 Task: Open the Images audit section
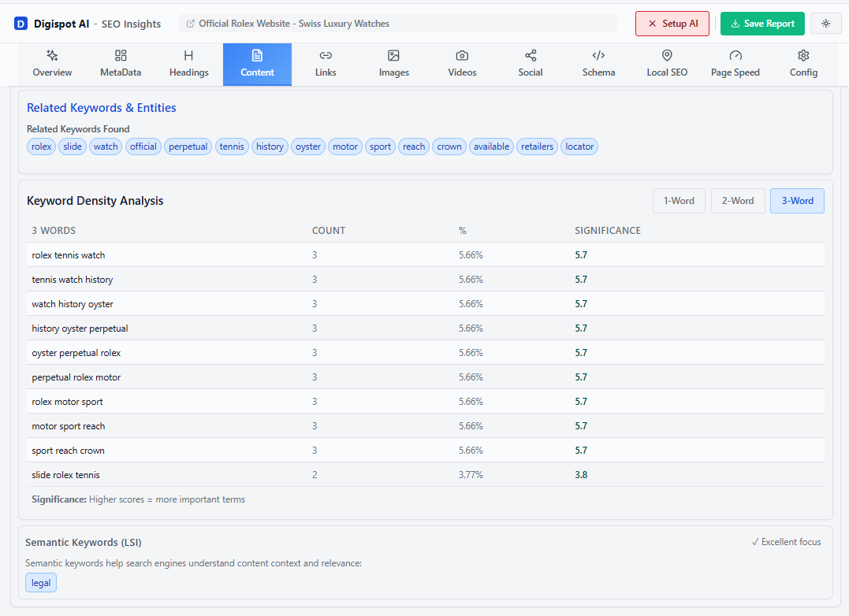pos(393,63)
